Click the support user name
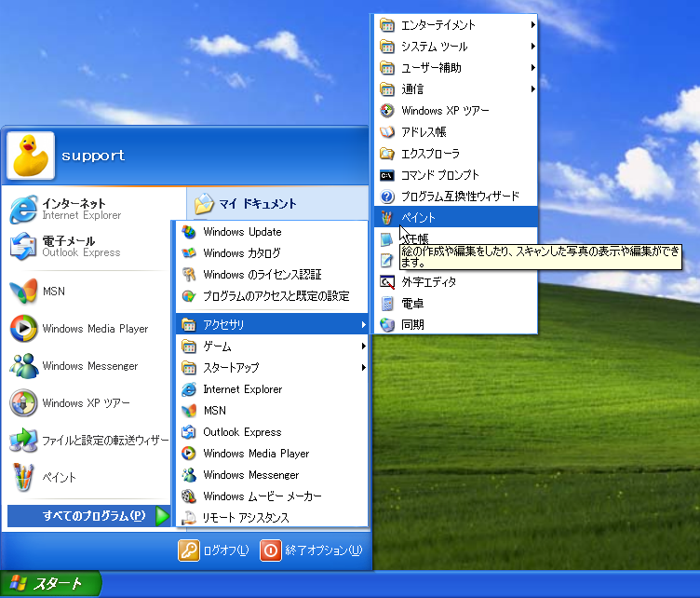The width and height of the screenshot is (700, 598). [93, 156]
